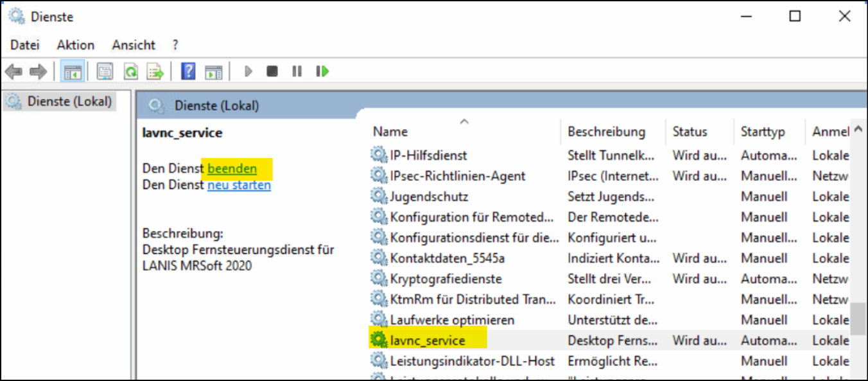Click the 'neu starten' link
This screenshot has height=381, width=868.
point(239,185)
